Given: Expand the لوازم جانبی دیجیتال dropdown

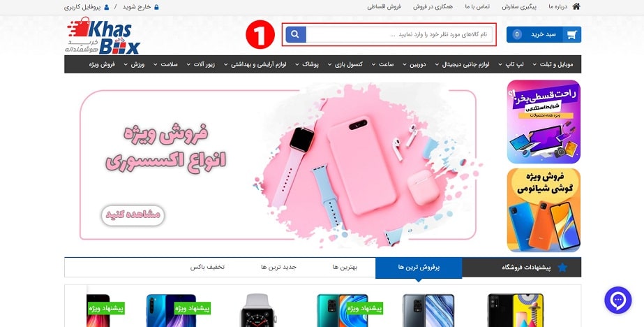Looking at the screenshot, I should (x=462, y=64).
